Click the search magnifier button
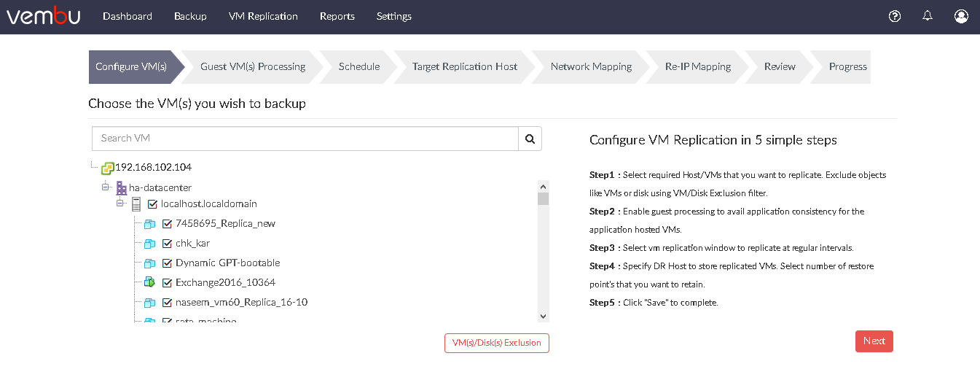Viewport: 980px width, 380px height. click(530, 138)
